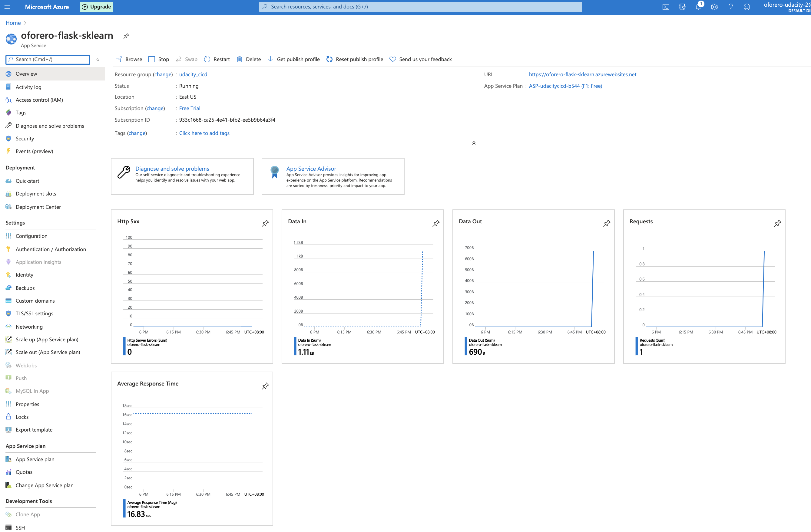The width and height of the screenshot is (811, 532).
Task: Collapse the Essentials section chevron
Action: [474, 143]
